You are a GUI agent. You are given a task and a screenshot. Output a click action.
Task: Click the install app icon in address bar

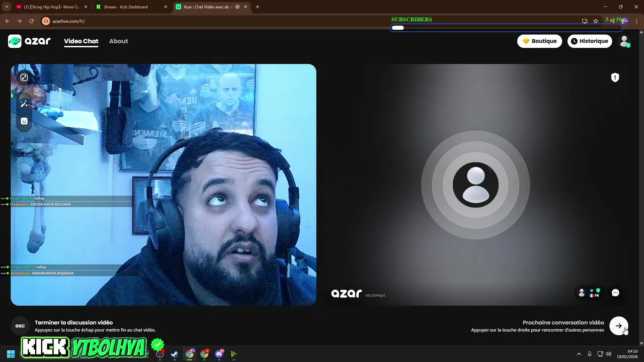tap(585, 21)
